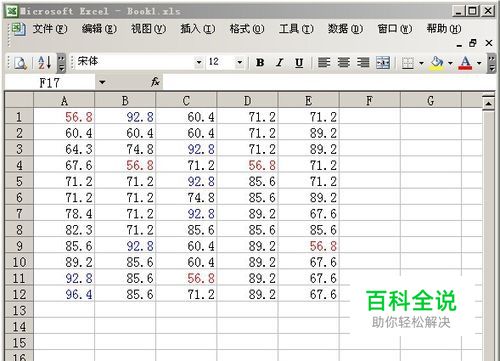
Task: Align text left in toolbar
Action: 324,63
